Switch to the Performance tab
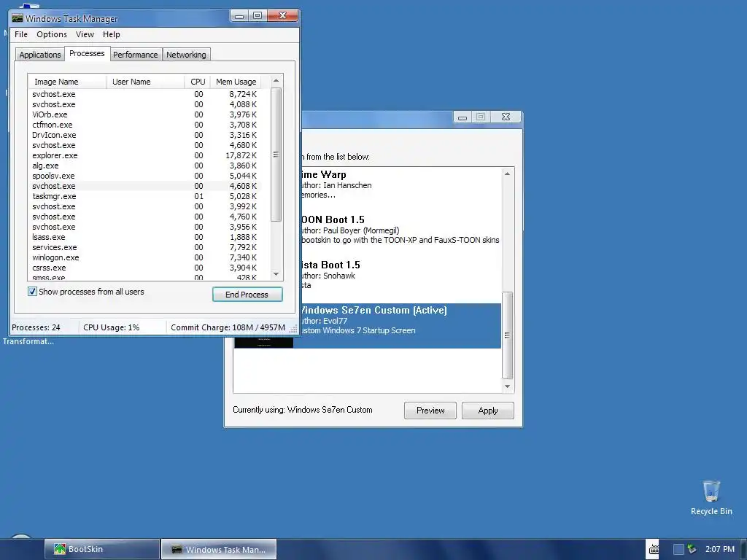747x560 pixels. pyautogui.click(x=135, y=55)
